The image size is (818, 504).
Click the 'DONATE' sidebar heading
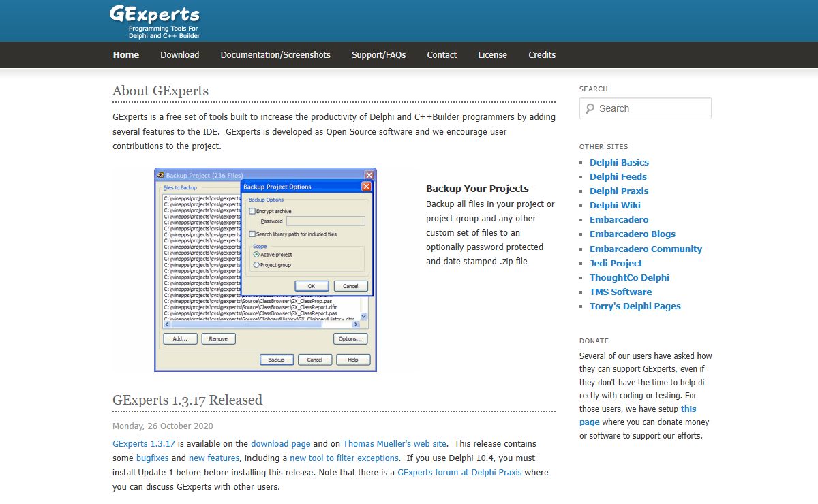pos(594,341)
